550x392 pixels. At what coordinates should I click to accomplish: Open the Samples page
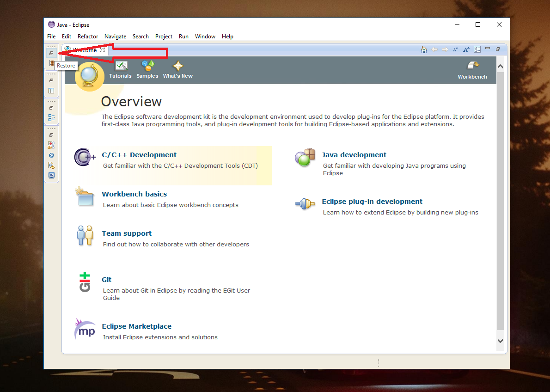147,70
